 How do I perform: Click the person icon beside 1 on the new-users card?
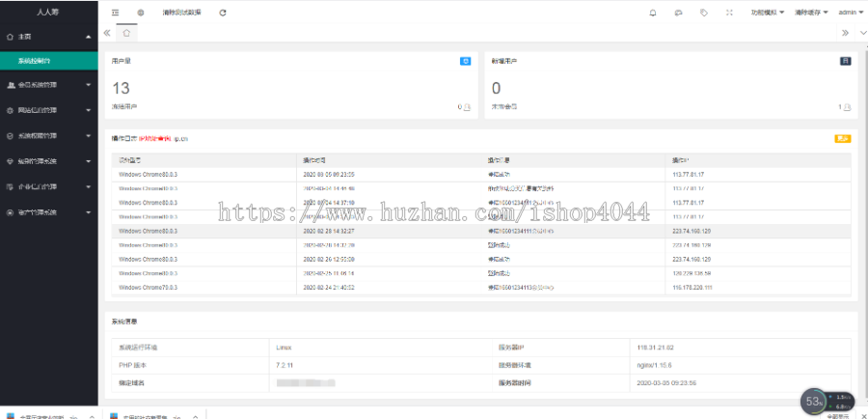(847, 107)
